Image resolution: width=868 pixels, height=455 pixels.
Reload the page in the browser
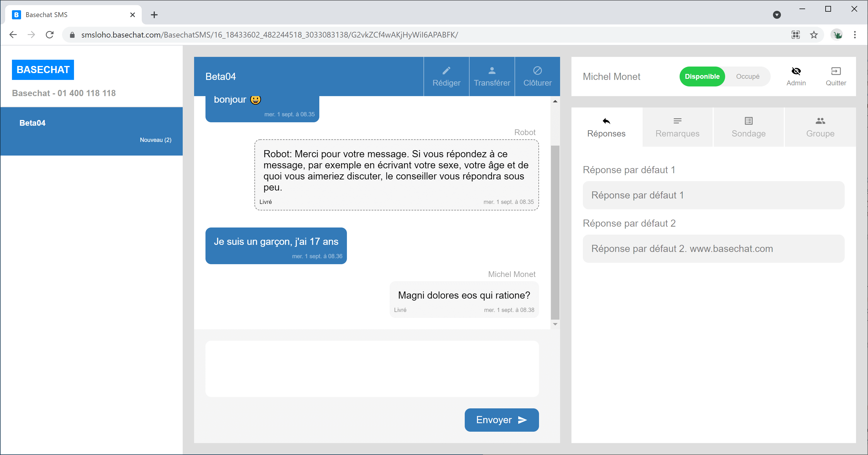50,35
